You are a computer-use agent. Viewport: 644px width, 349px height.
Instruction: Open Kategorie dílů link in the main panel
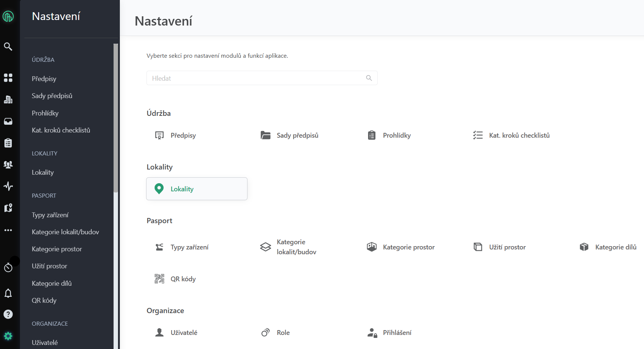616,247
